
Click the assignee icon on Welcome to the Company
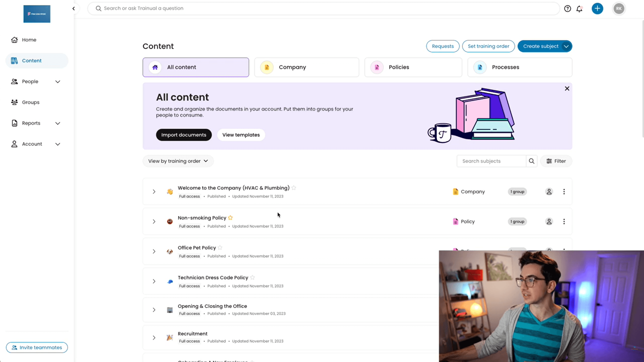[x=549, y=191]
